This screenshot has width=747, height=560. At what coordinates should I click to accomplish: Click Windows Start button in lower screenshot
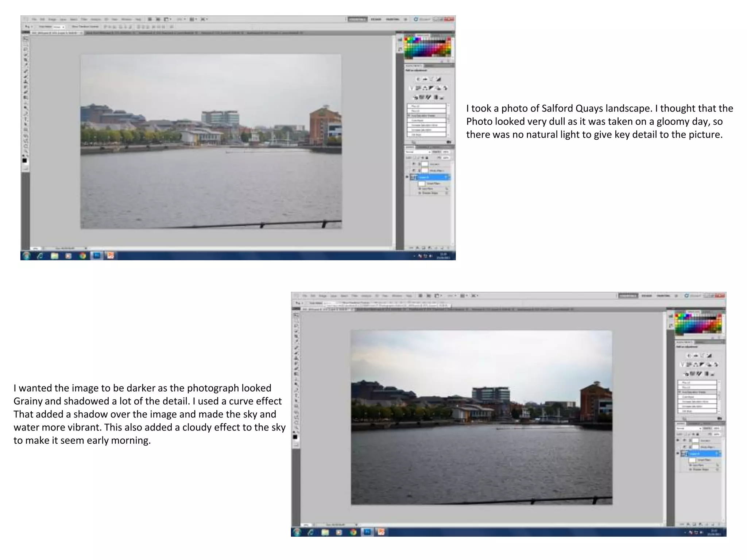click(297, 532)
